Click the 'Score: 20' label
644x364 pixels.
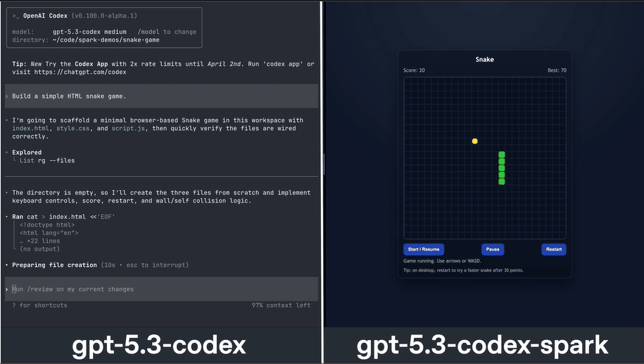(x=414, y=70)
